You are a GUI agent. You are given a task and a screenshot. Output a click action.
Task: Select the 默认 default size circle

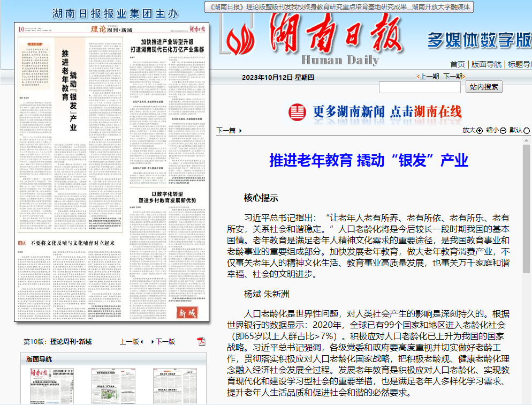(x=526, y=131)
